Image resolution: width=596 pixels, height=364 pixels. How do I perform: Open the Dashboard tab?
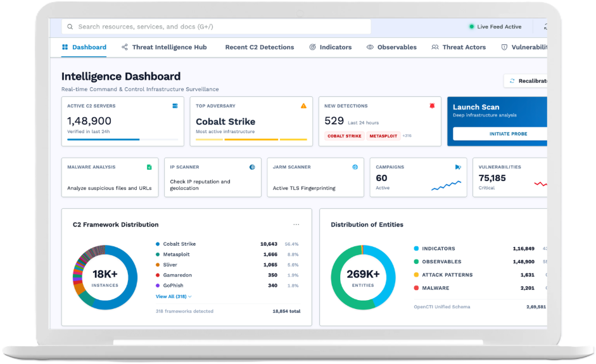tap(84, 47)
